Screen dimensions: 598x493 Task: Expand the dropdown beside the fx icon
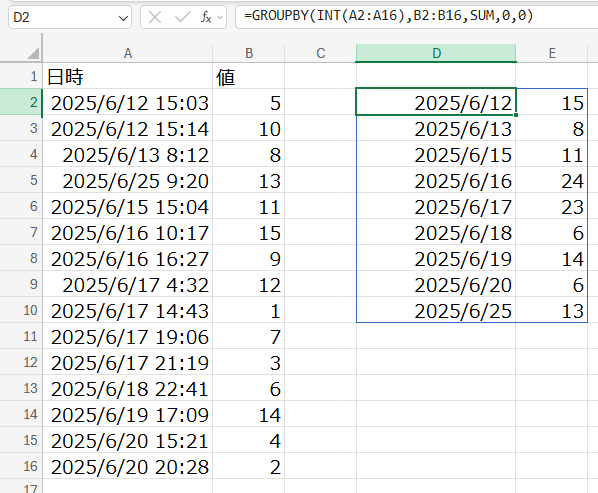[x=220, y=18]
